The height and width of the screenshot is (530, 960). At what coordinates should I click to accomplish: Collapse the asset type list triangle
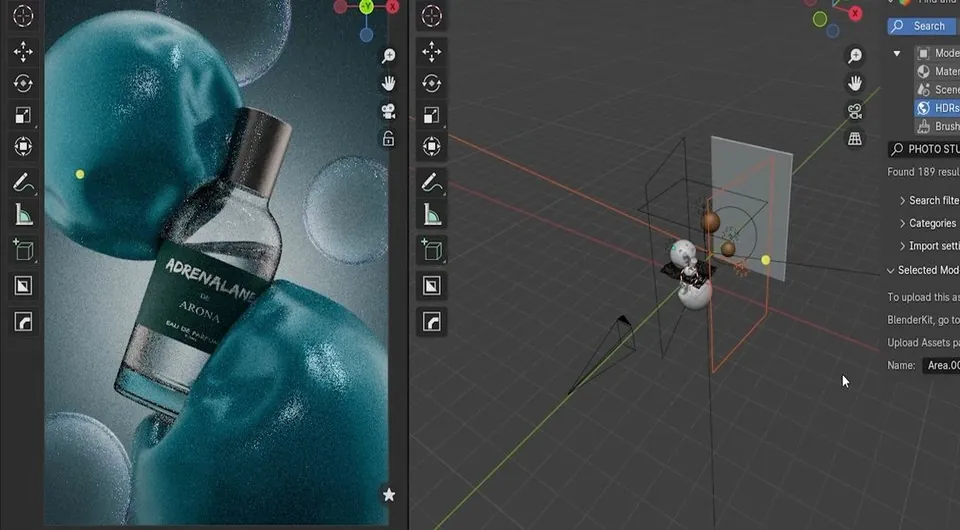(897, 54)
